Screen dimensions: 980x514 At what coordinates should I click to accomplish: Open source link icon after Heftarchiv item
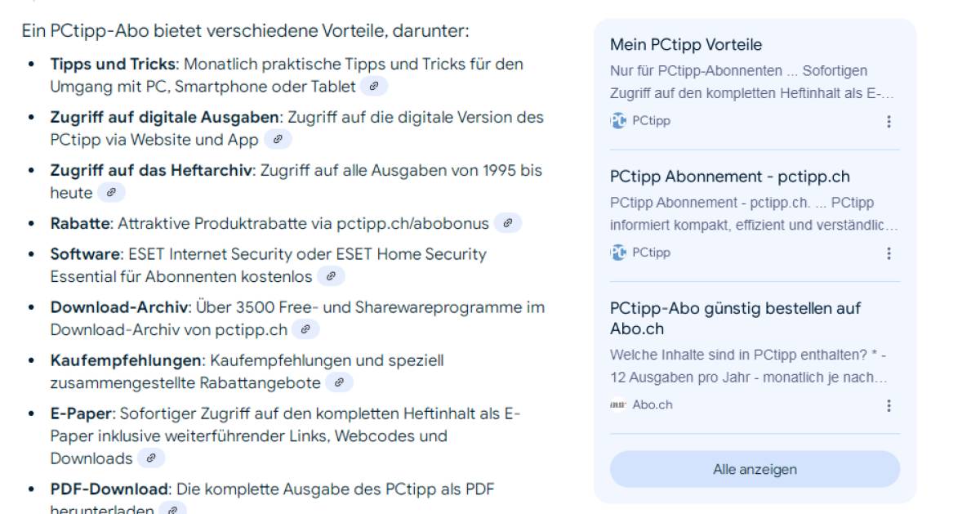tap(111, 193)
